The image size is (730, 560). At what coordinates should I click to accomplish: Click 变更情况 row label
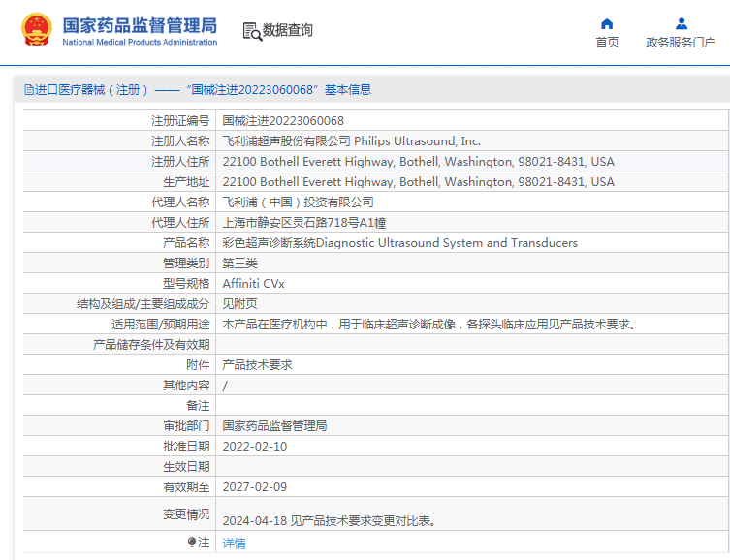pyautogui.click(x=186, y=513)
